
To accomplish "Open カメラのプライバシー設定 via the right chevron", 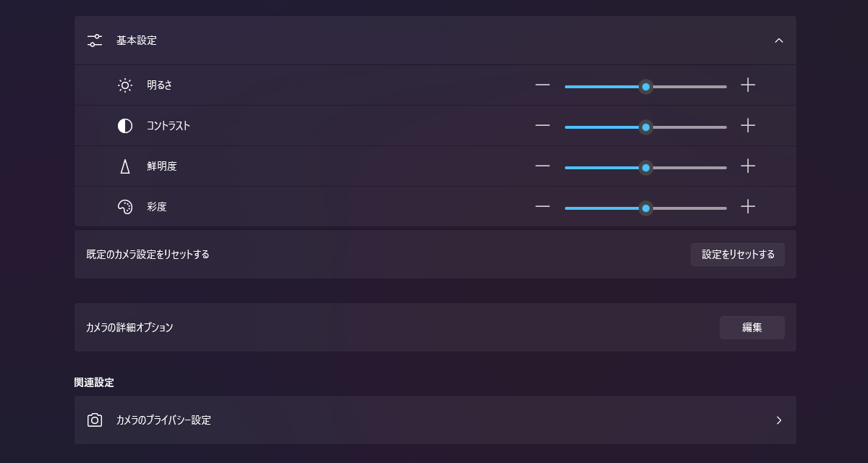I will click(779, 420).
